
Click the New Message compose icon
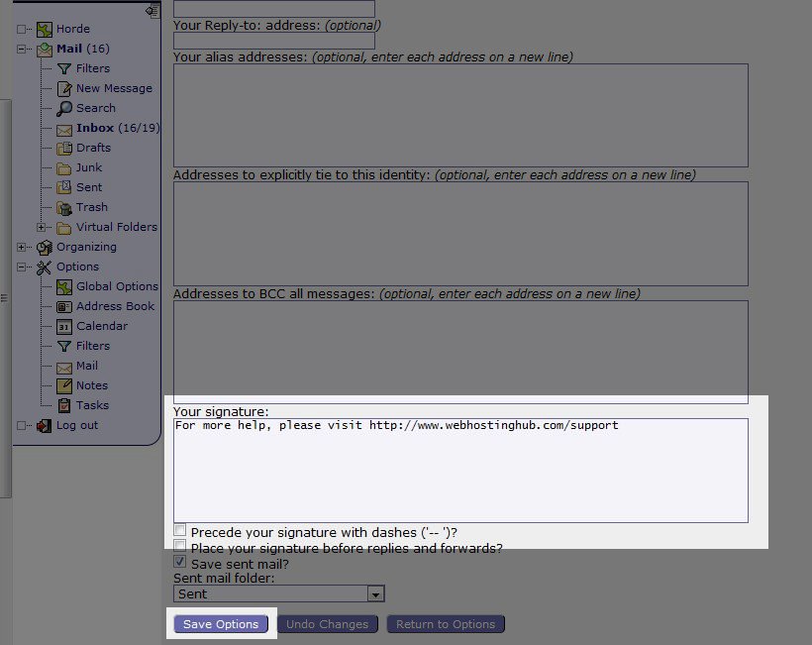[64, 88]
